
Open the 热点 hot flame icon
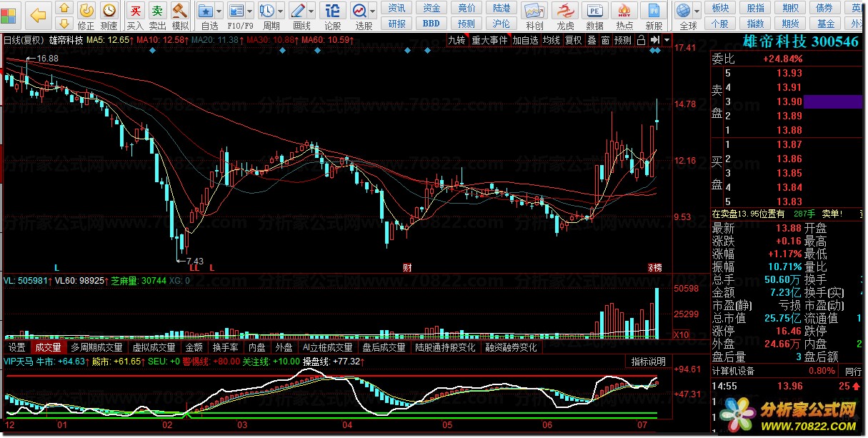pyautogui.click(x=624, y=15)
